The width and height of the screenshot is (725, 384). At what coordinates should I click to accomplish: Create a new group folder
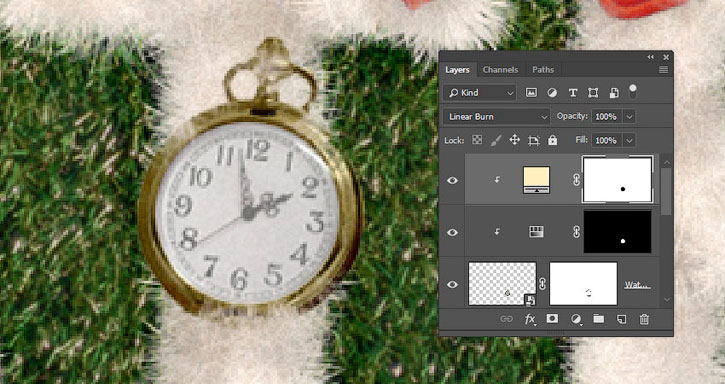click(599, 318)
